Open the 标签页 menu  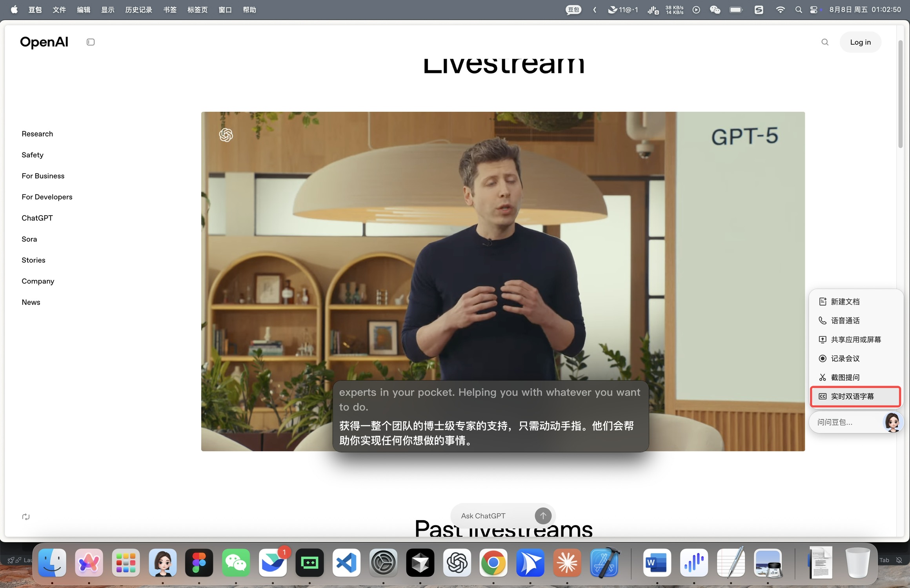pyautogui.click(x=197, y=9)
